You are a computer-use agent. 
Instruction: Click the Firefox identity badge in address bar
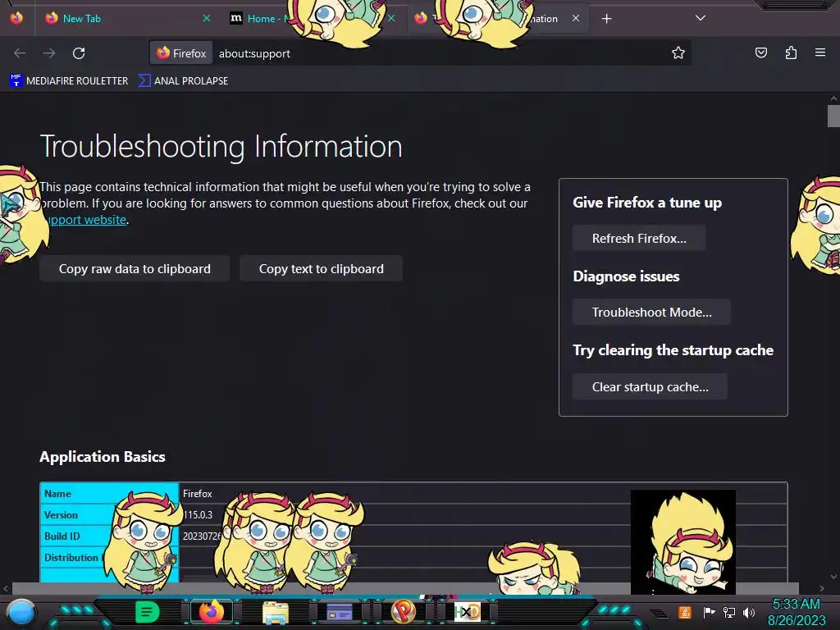point(181,53)
